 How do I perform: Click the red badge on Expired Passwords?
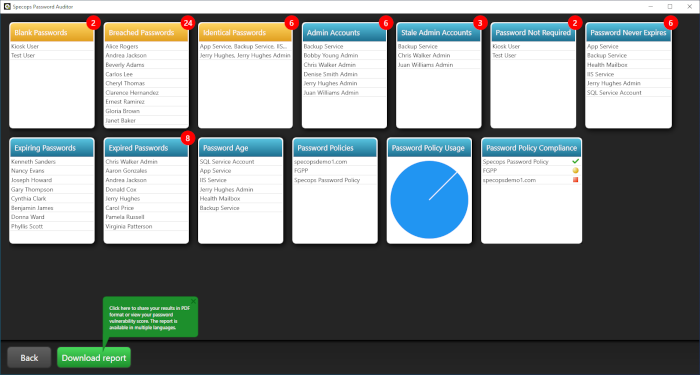click(x=188, y=138)
